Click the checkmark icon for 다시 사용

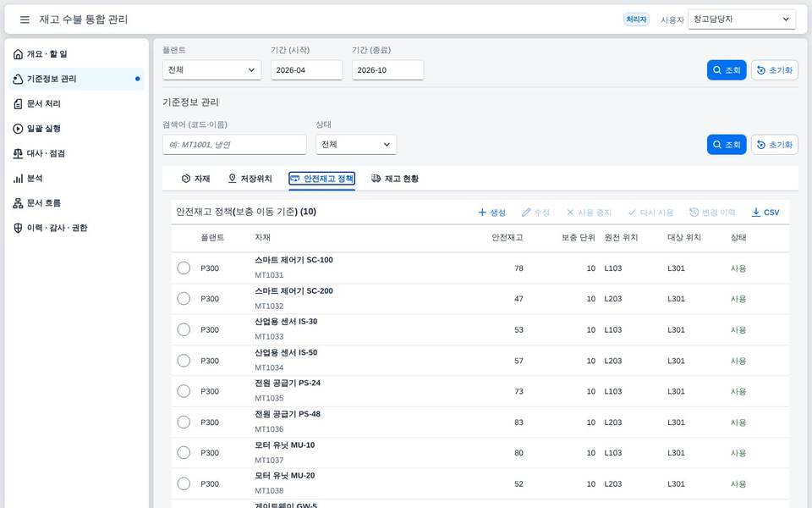pyautogui.click(x=632, y=212)
